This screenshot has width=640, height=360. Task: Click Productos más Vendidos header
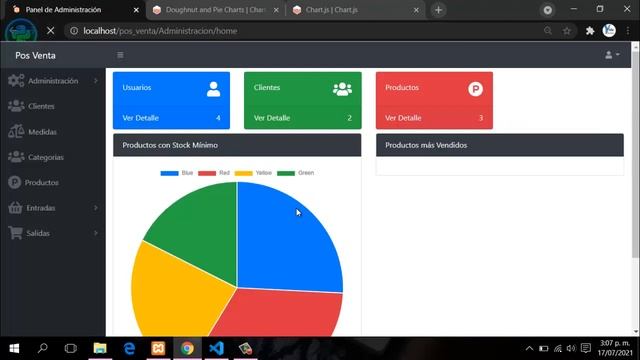point(500,145)
